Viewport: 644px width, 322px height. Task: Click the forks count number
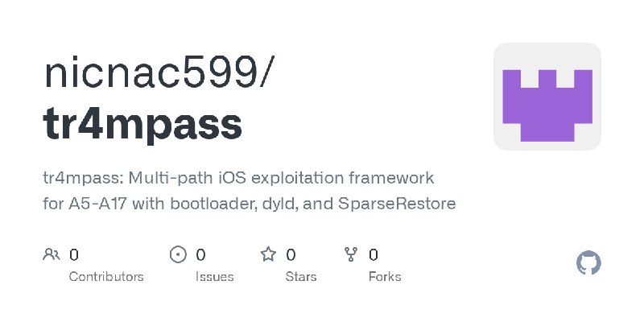click(x=374, y=255)
